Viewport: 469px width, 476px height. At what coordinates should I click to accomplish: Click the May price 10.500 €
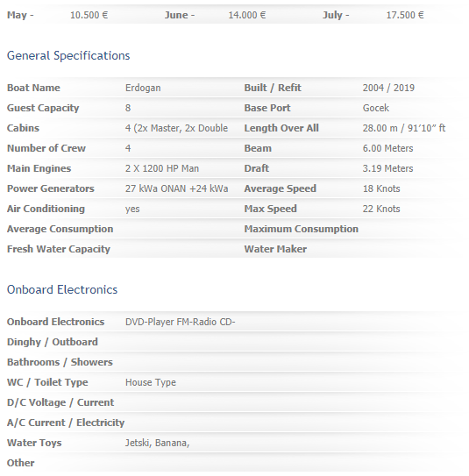[x=89, y=15]
